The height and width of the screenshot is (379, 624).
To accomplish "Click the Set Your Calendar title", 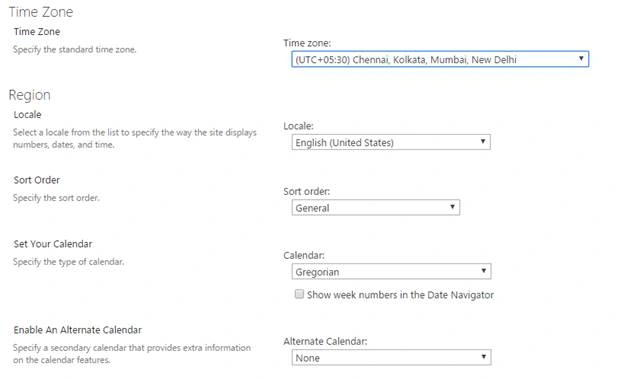I will pyautogui.click(x=53, y=244).
